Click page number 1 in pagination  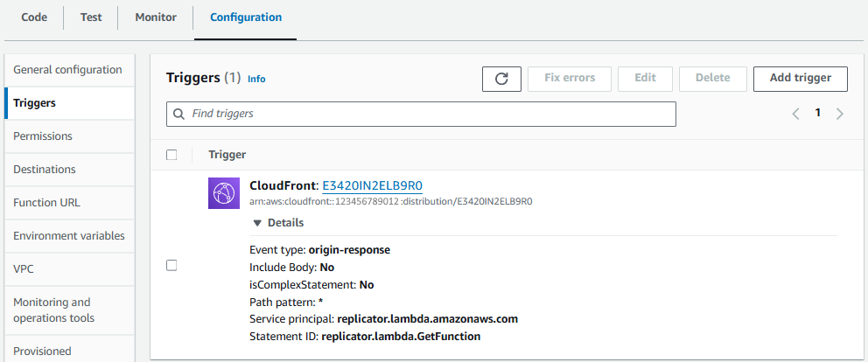pos(817,113)
